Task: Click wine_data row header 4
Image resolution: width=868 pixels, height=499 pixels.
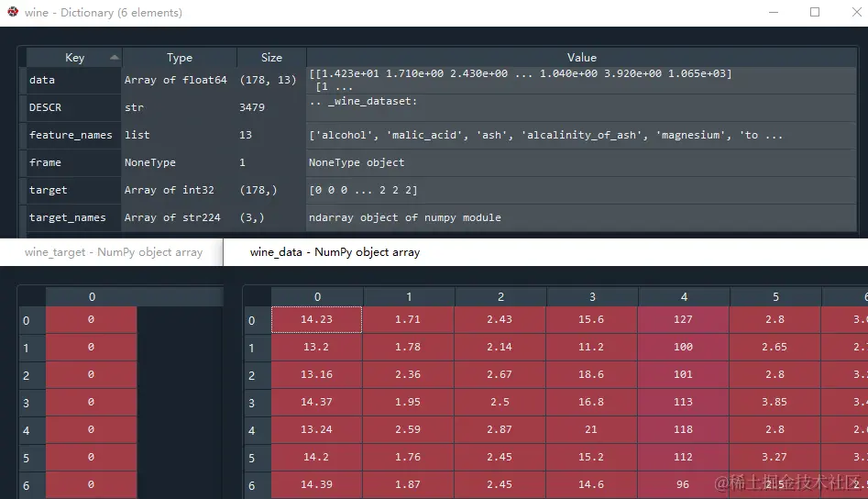Action: click(x=258, y=430)
